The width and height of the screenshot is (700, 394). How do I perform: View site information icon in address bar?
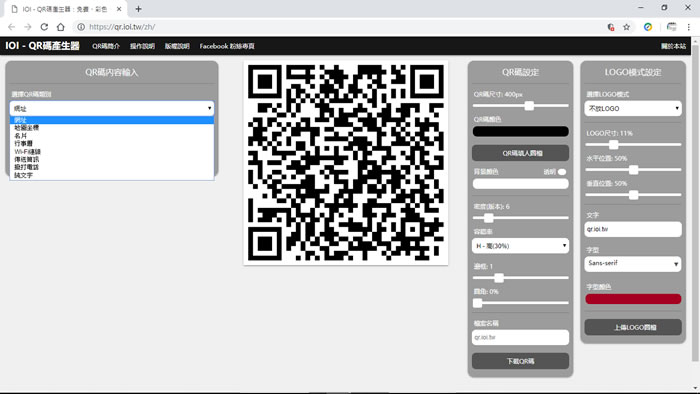coord(81,27)
